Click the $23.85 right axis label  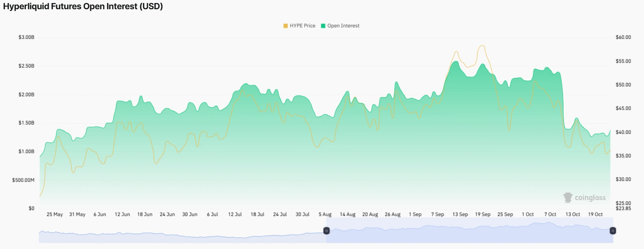click(x=623, y=208)
